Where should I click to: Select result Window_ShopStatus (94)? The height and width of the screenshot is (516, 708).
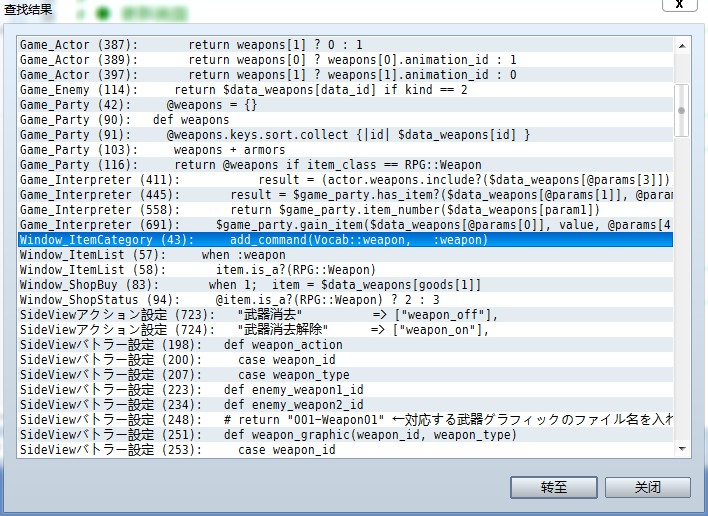345,299
